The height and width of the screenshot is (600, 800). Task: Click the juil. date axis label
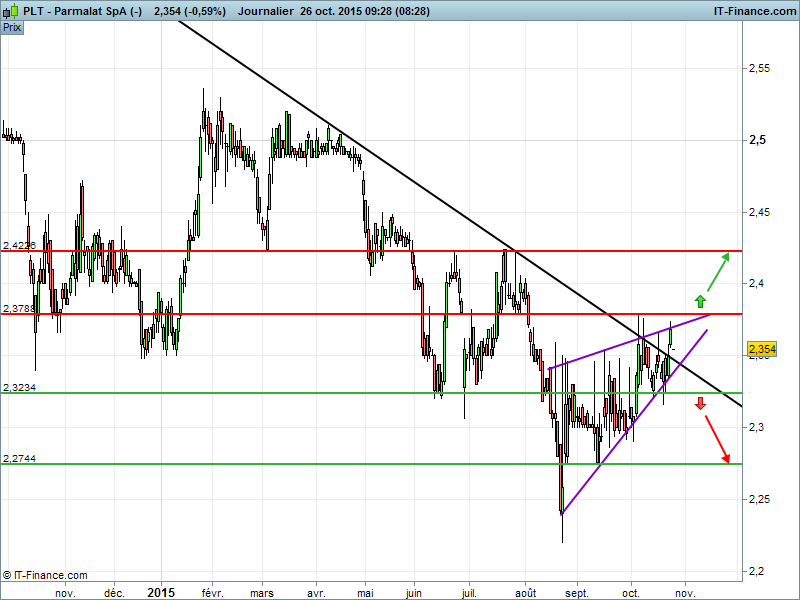(x=469, y=593)
